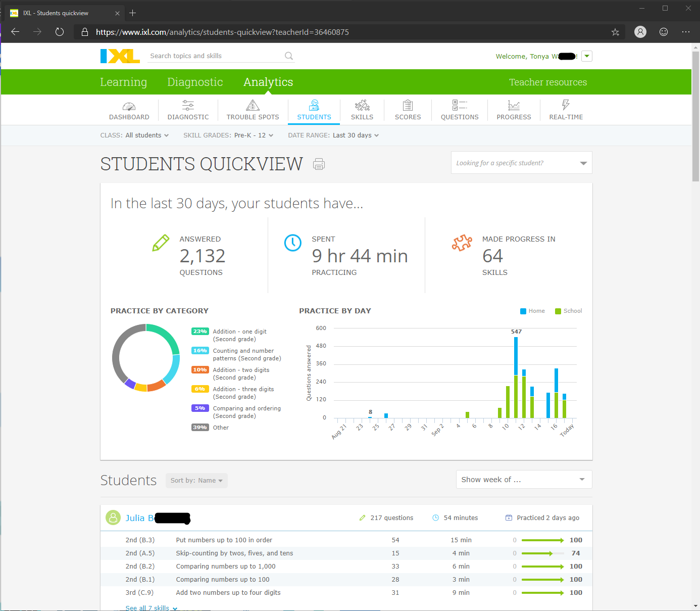
Task: Add page to favorites star icon
Action: (x=615, y=32)
